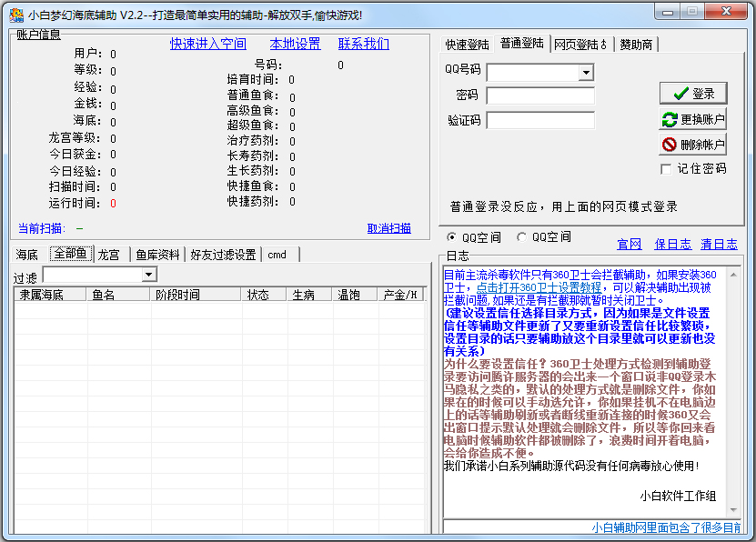Switch to the 快速登陆 tab
Viewport: 756px width, 542px height.
(x=467, y=45)
